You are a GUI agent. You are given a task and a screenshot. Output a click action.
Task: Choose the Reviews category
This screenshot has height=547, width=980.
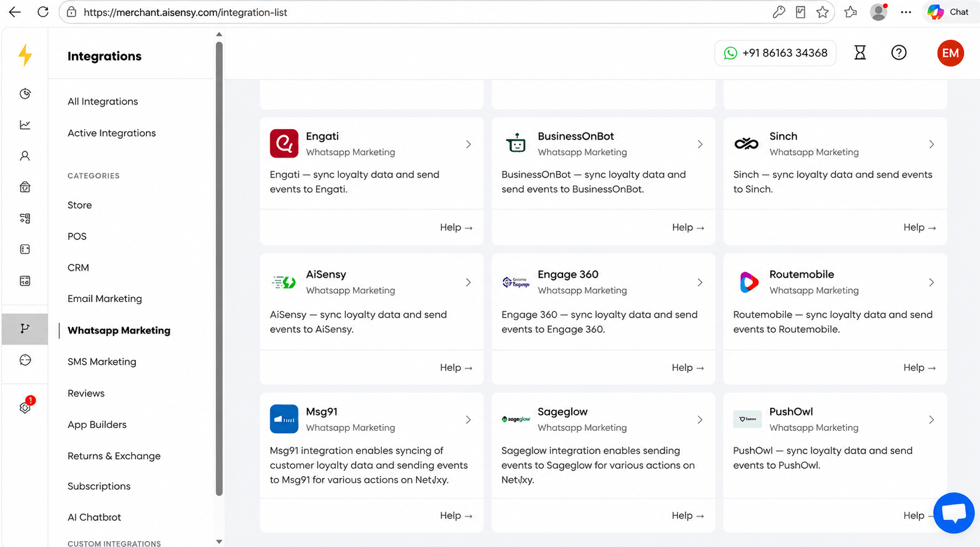(86, 393)
